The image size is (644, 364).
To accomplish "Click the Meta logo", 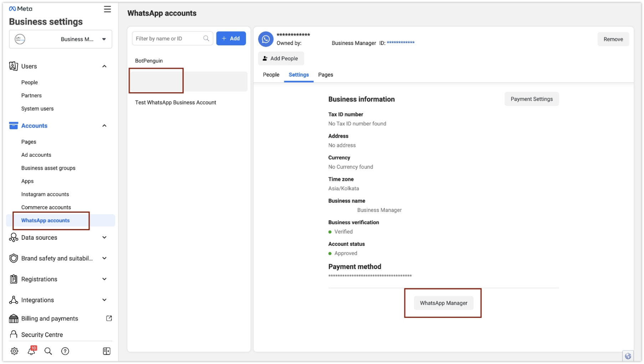I will (20, 9).
